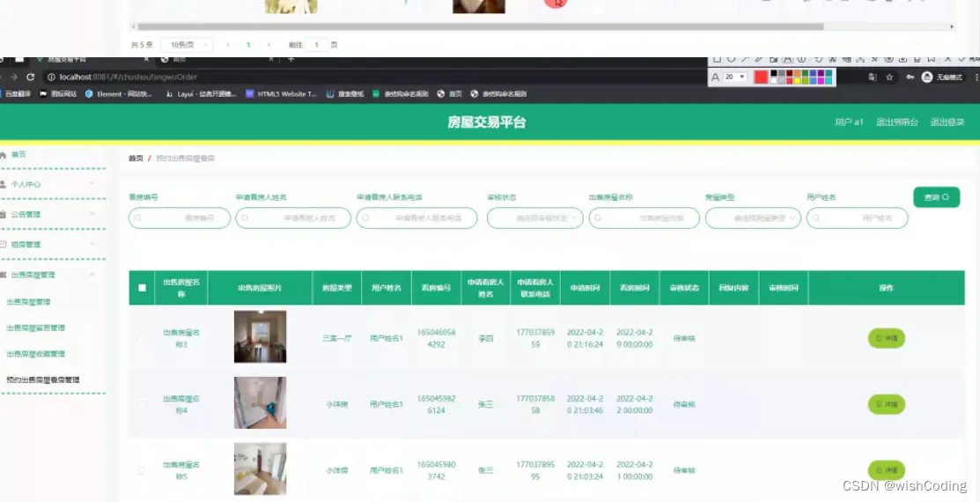Click 首页 in the breadcrumb
980x502 pixels.
tap(136, 159)
